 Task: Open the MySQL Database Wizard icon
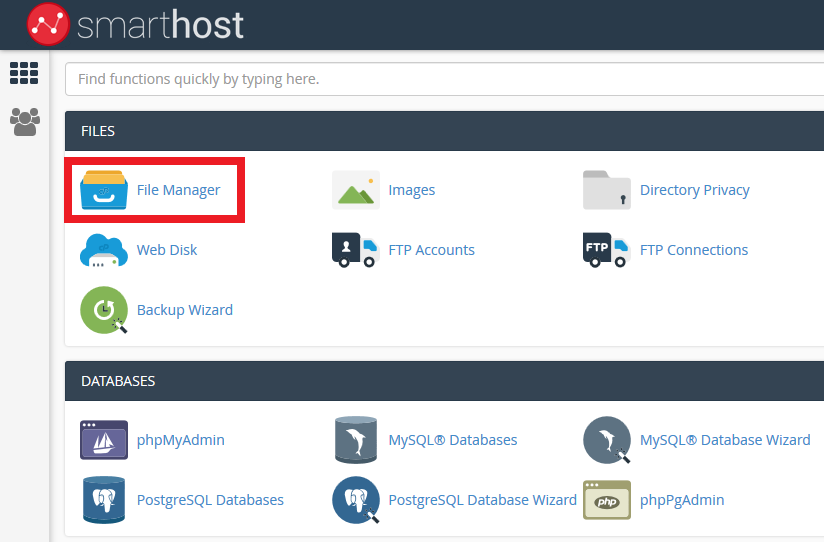click(x=607, y=440)
